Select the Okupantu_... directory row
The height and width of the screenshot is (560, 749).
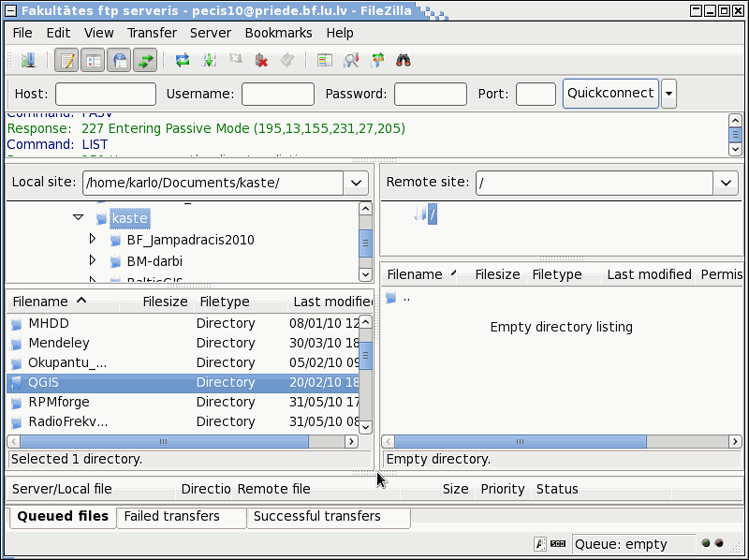(x=183, y=362)
